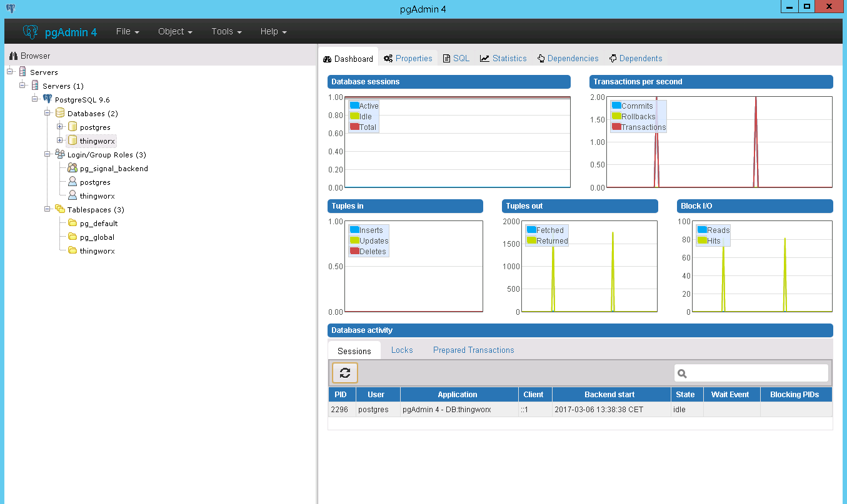847x504 pixels.
Task: Sort sessions by the User column header
Action: click(x=378, y=395)
